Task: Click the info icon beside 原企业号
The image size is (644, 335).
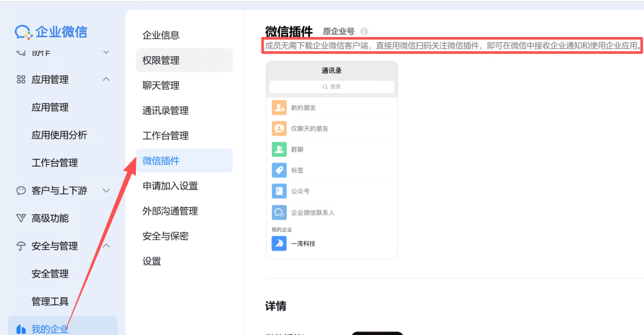Action: coord(364,31)
